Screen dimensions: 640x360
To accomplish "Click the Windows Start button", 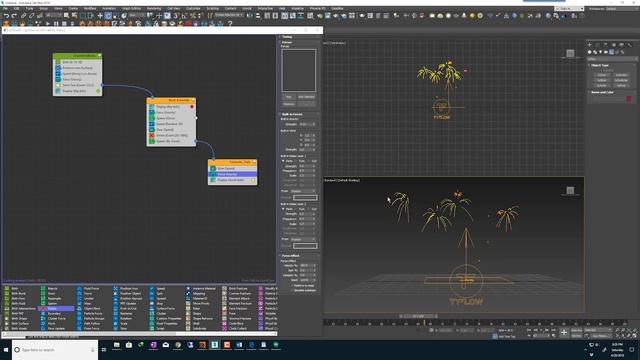I will [6, 350].
